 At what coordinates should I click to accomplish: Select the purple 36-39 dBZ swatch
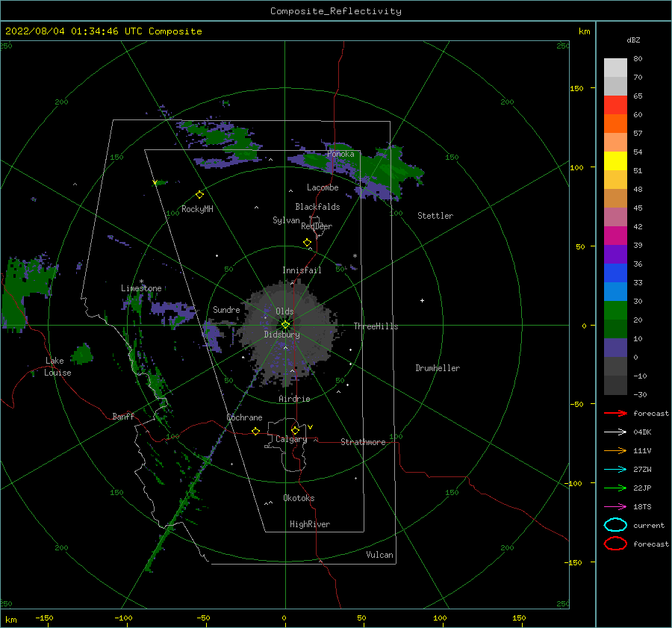pyautogui.click(x=615, y=254)
